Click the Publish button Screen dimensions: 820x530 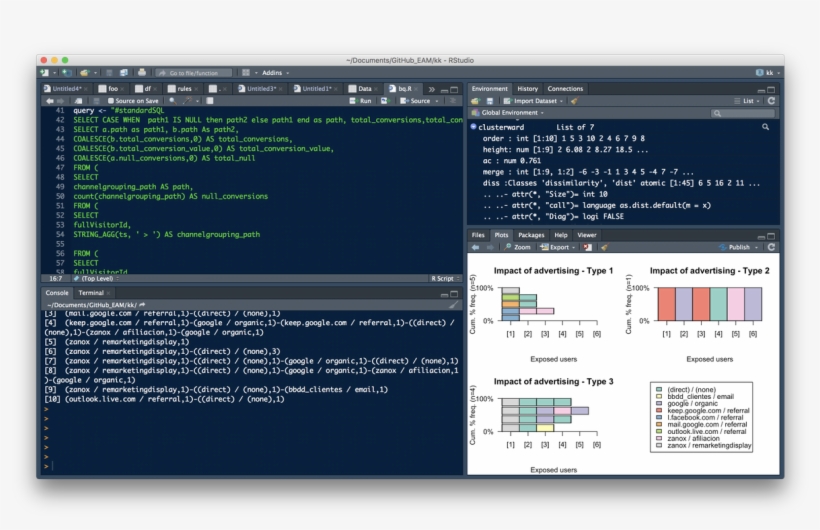click(735, 247)
